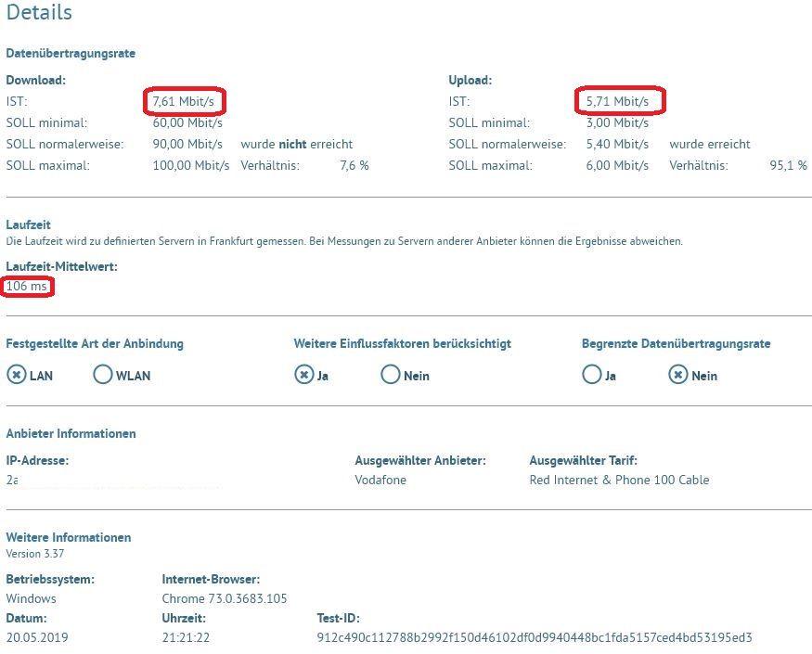Click the time value 21:21:22
The height and width of the screenshot is (654, 812).
(x=185, y=636)
